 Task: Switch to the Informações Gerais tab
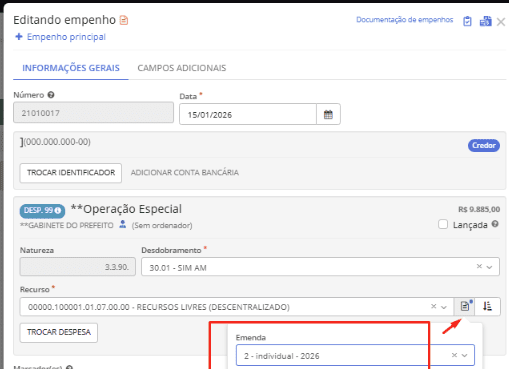(71, 68)
